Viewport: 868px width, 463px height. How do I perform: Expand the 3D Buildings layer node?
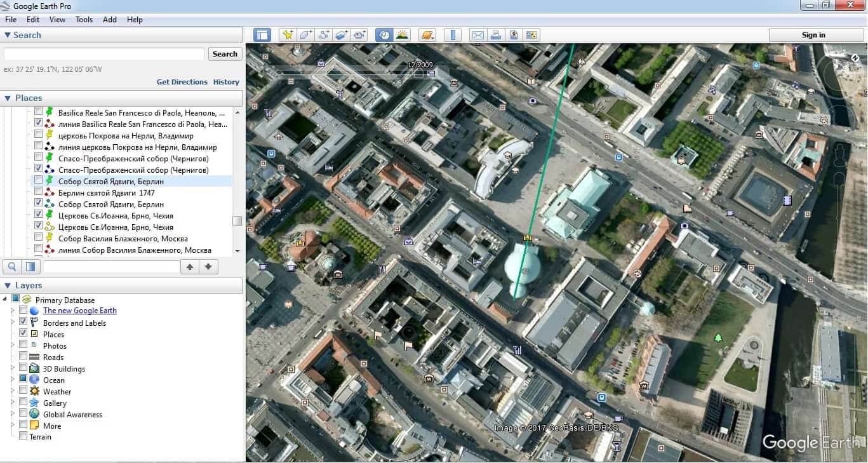[x=12, y=368]
